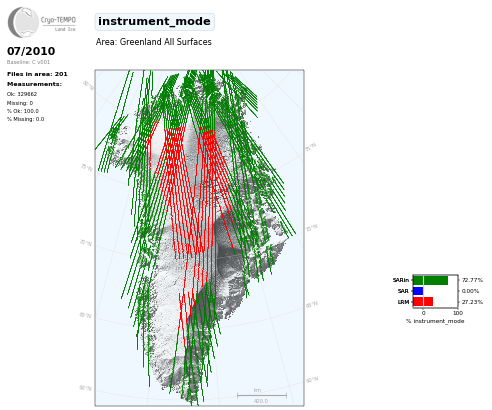Click the instrument_mode title label
Screen dimensions: 492x410
click(154, 22)
